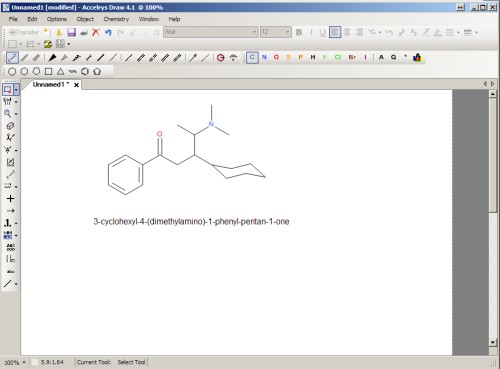Toggle Italic text formatting

[x=311, y=32]
